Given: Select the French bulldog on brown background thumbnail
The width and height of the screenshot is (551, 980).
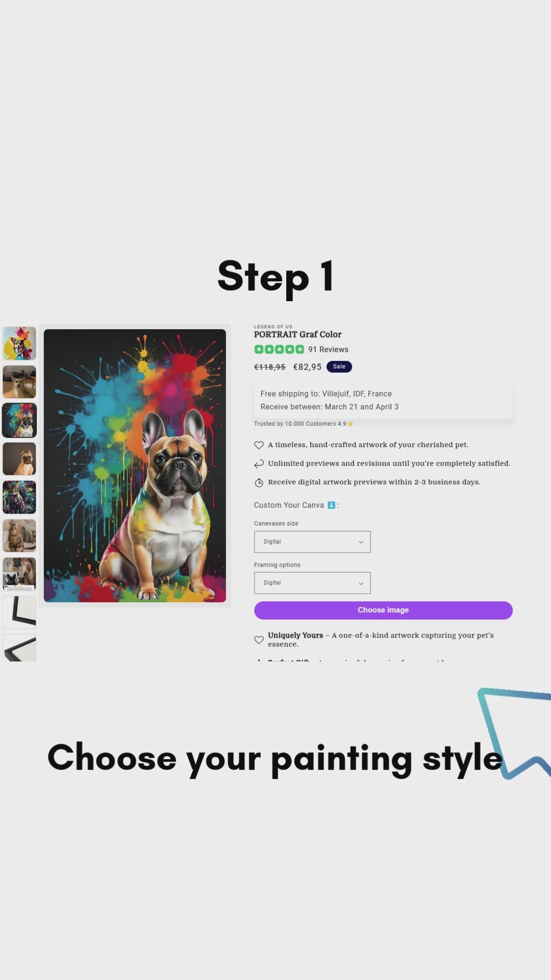Looking at the screenshot, I should click(19, 459).
